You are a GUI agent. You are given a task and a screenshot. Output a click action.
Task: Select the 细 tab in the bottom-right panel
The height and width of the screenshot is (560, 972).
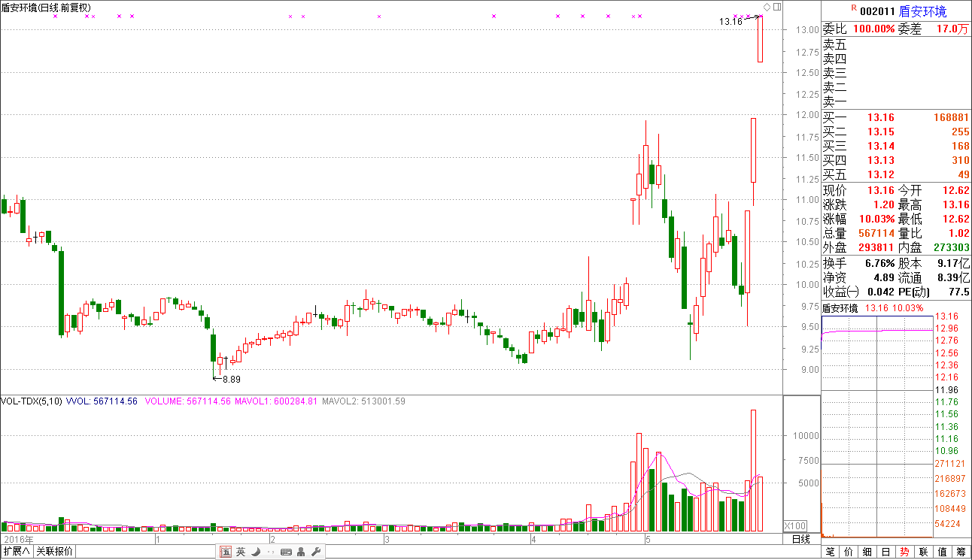click(x=868, y=552)
